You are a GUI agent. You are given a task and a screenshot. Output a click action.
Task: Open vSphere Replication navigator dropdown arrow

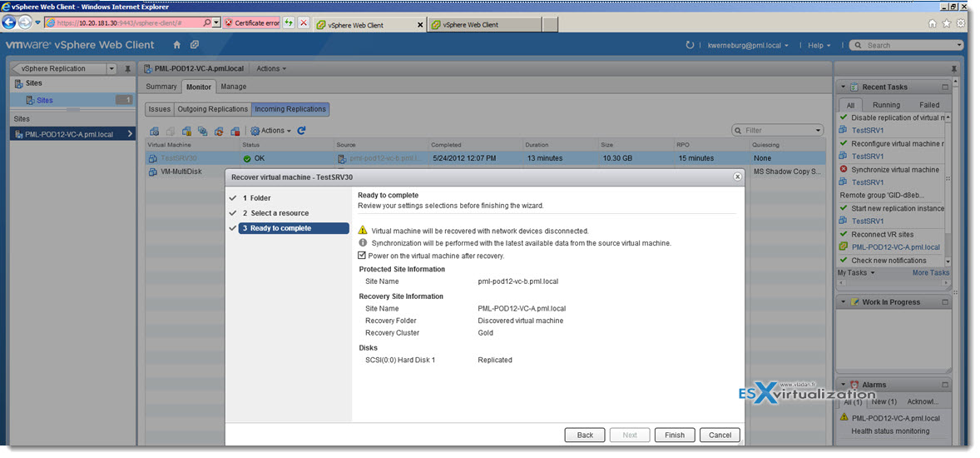(x=111, y=69)
